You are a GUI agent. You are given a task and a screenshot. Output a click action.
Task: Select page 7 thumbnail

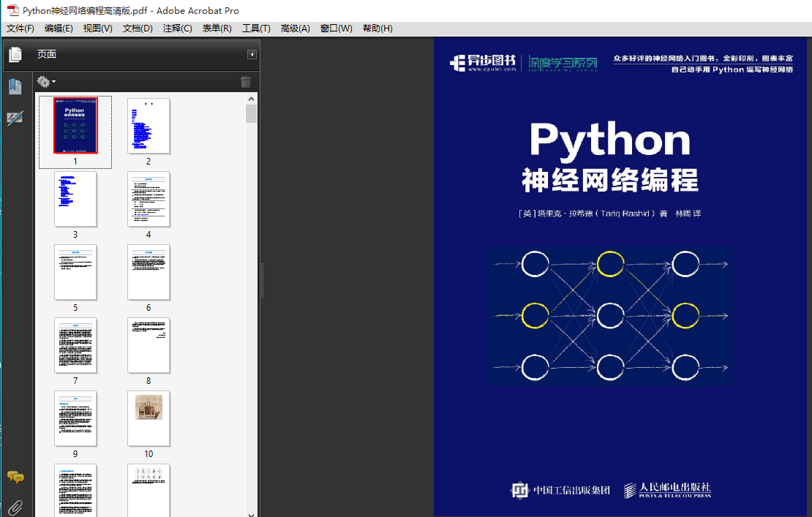pyautogui.click(x=75, y=345)
